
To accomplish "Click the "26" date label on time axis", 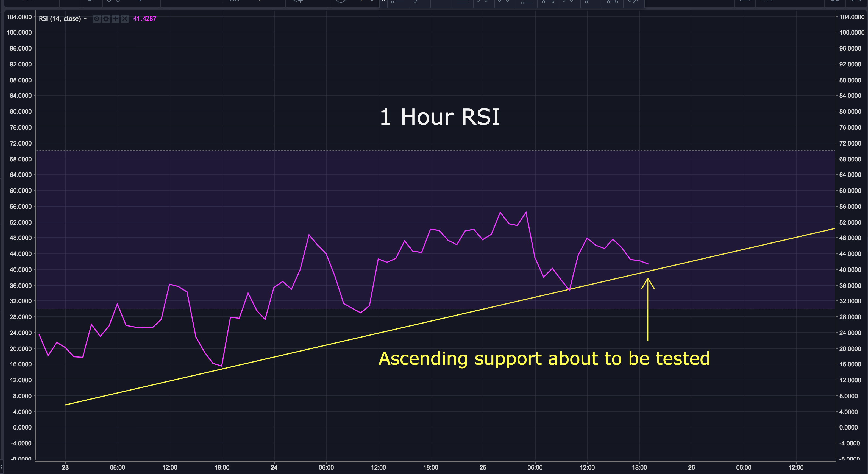I will tap(691, 467).
